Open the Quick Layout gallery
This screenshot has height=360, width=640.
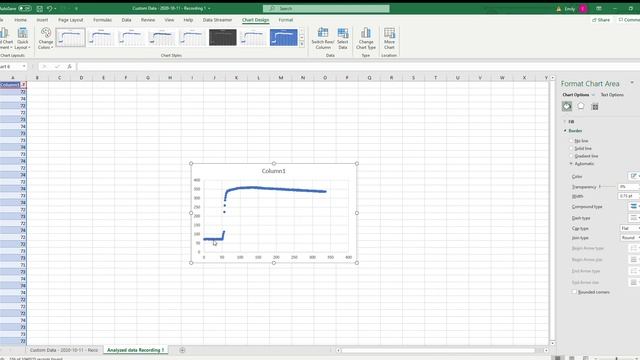tap(22, 39)
